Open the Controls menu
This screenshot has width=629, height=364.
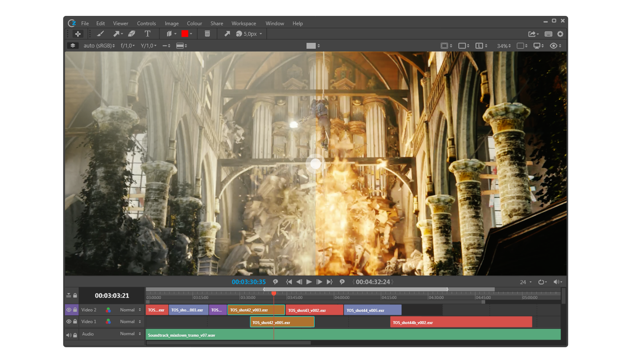coord(146,24)
